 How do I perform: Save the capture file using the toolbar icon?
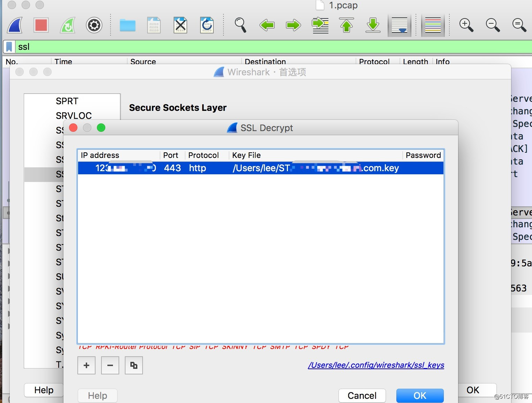point(154,25)
